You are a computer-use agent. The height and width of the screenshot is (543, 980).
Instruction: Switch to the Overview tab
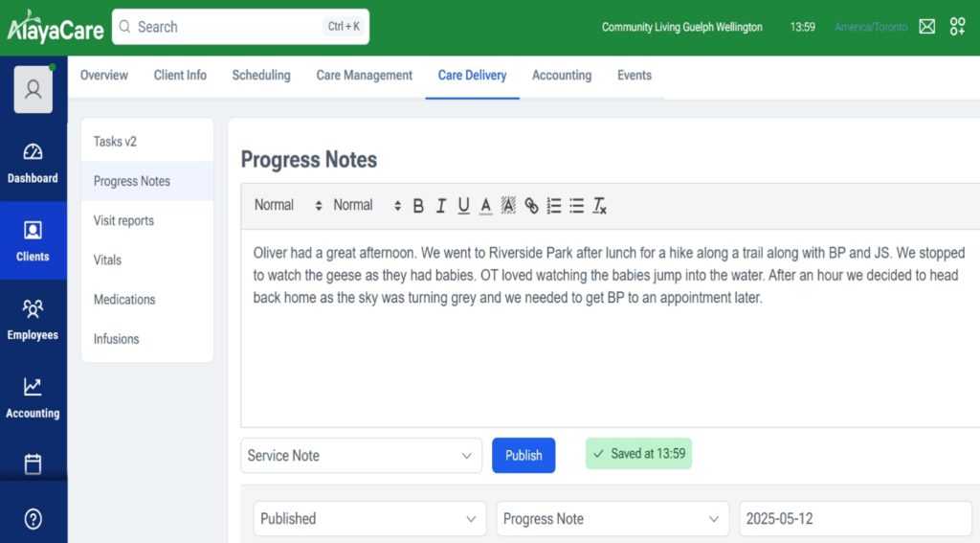103,75
